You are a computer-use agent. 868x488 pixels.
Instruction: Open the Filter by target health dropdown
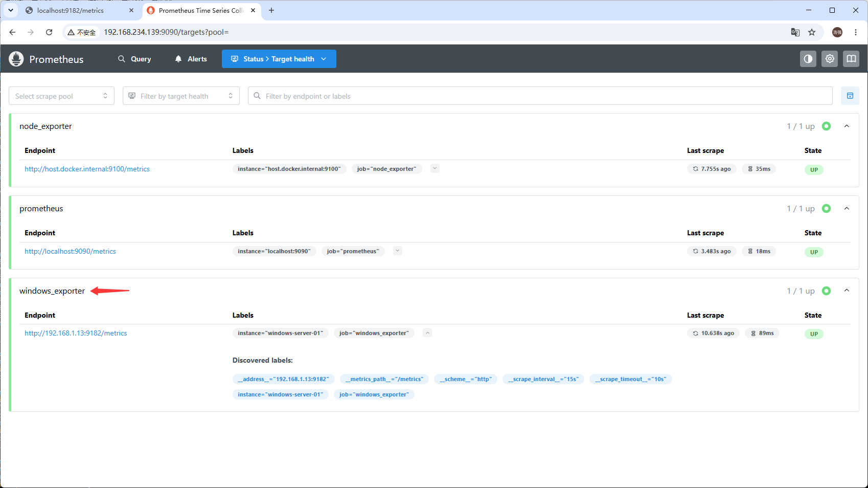point(181,96)
